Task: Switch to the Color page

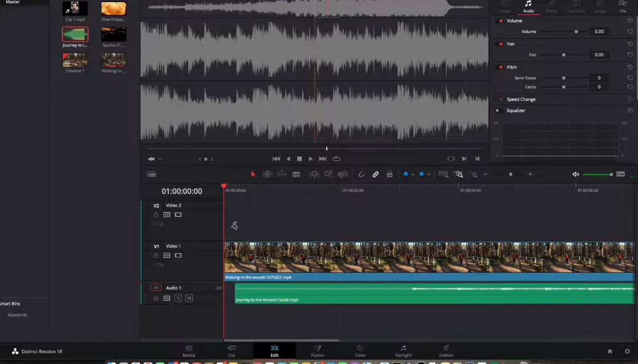Action: [360, 351]
